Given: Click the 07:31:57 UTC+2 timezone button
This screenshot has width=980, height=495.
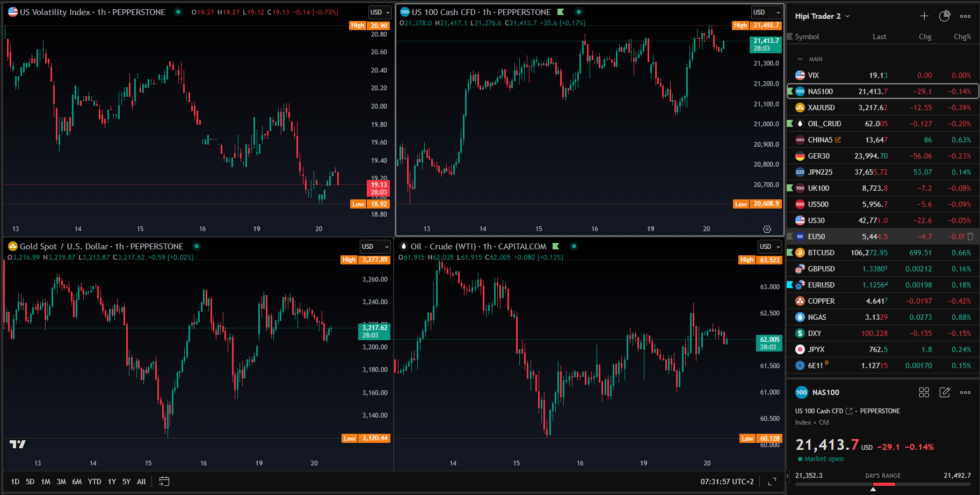Looking at the screenshot, I should 727,482.
